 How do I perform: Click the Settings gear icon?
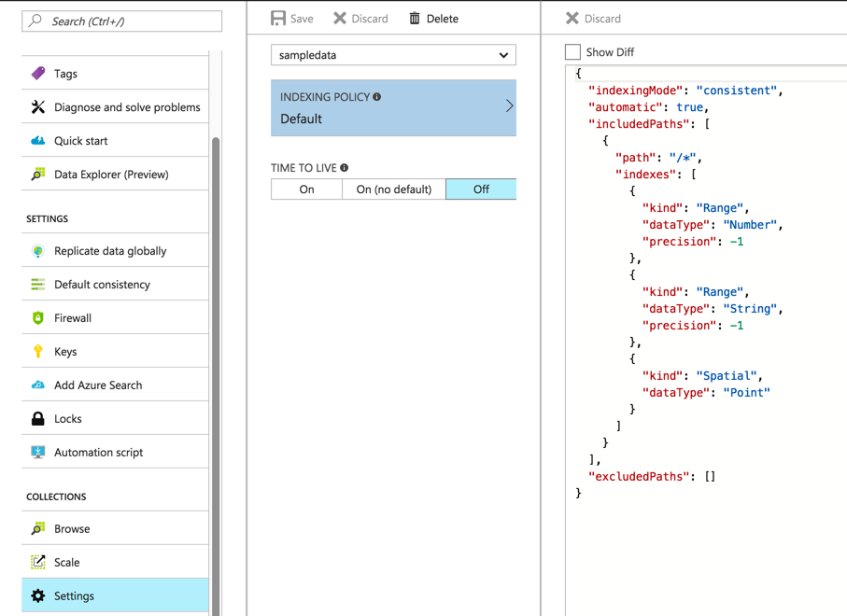tap(37, 595)
